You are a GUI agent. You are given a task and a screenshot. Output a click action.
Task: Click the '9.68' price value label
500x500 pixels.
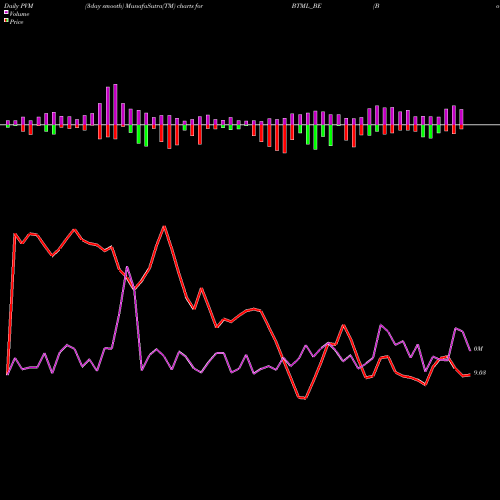click(x=480, y=373)
